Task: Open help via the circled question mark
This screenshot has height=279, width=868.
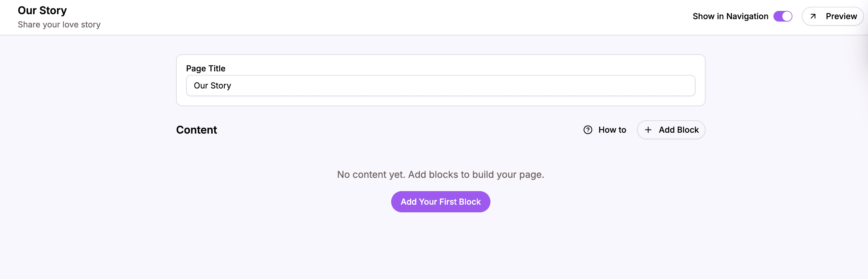Action: [588, 129]
